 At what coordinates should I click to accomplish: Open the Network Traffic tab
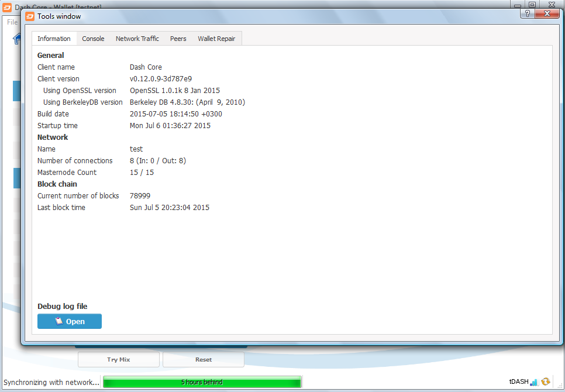tap(137, 39)
